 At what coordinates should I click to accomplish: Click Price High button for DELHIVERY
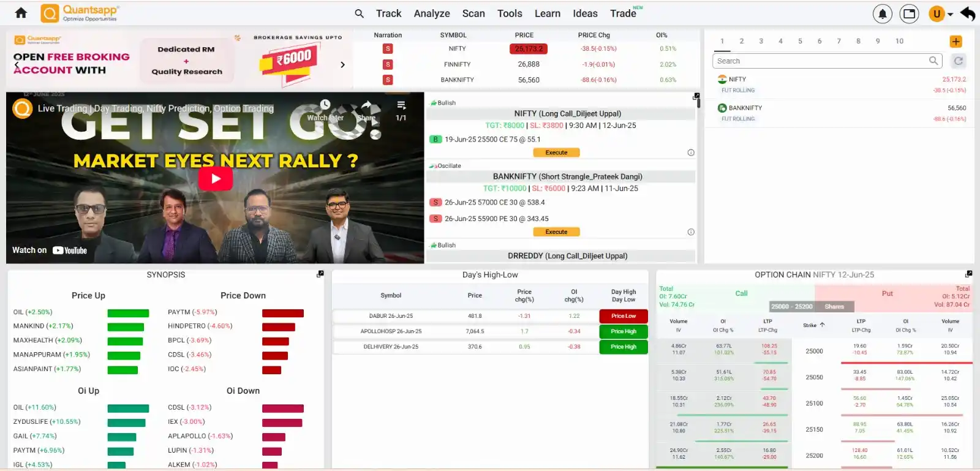(x=623, y=347)
